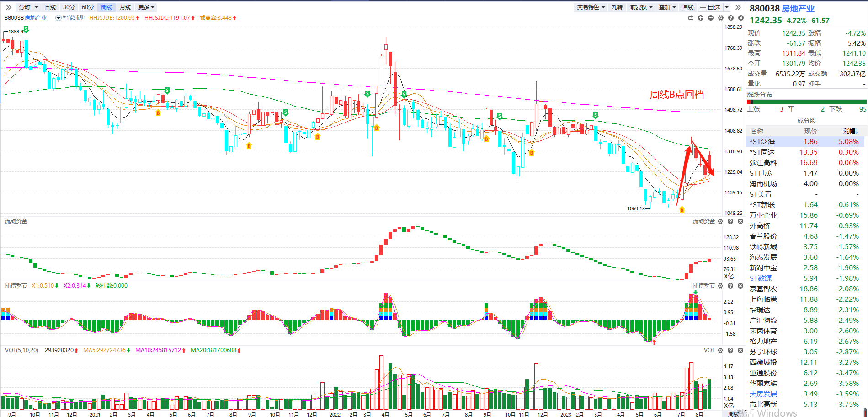The image size is (868, 417).
Task: Toggle 自选 watchlist button
Action: pos(710,7)
